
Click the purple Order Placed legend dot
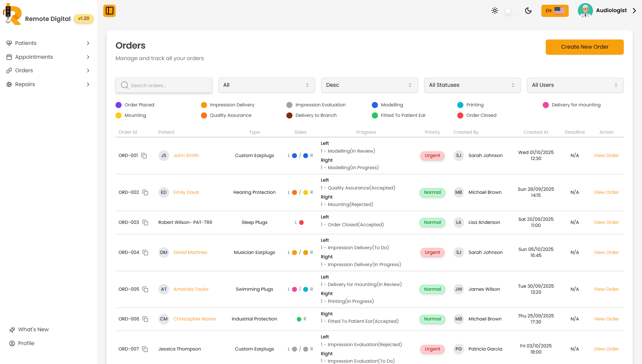[119, 105]
